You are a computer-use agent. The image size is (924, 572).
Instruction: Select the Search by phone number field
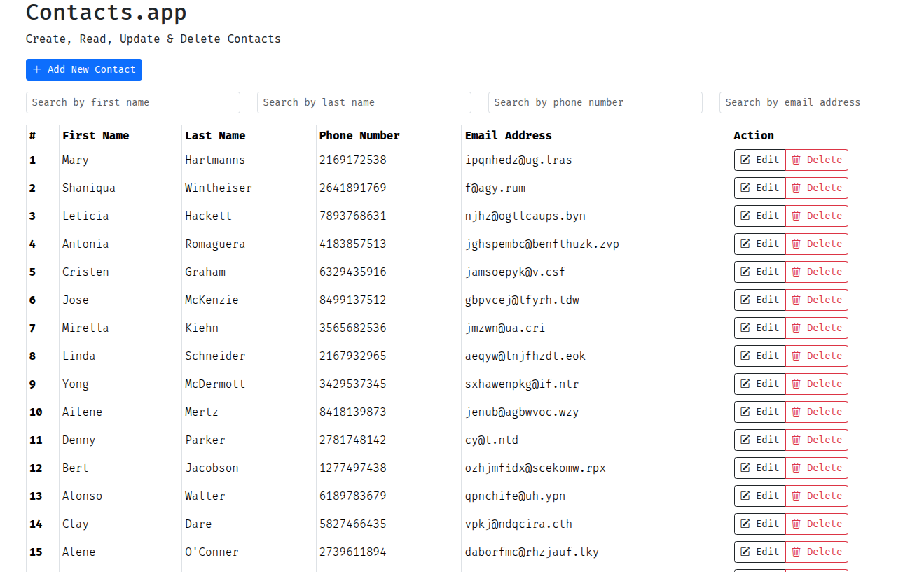coord(595,102)
